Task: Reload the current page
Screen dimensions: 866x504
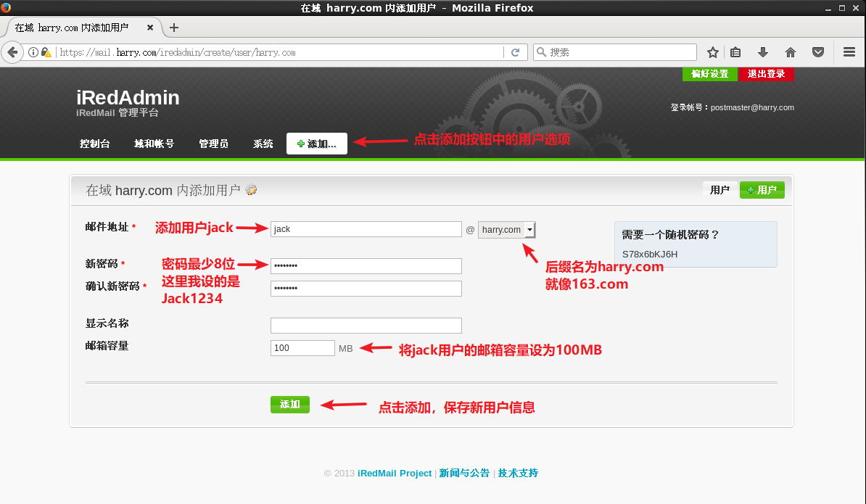Action: coord(515,52)
